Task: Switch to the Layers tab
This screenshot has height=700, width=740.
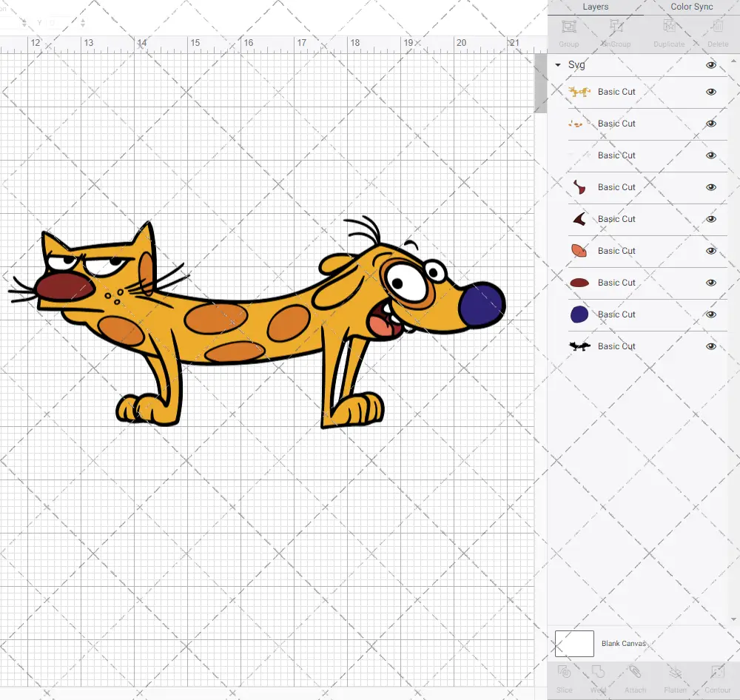Action: 595,7
